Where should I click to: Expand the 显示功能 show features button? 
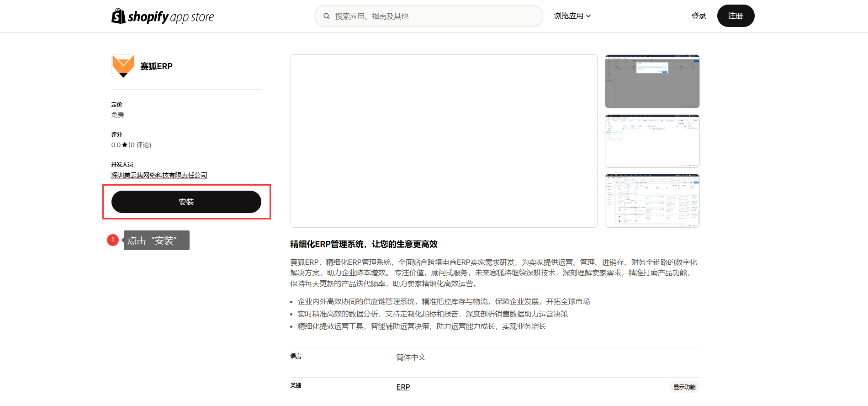[684, 387]
